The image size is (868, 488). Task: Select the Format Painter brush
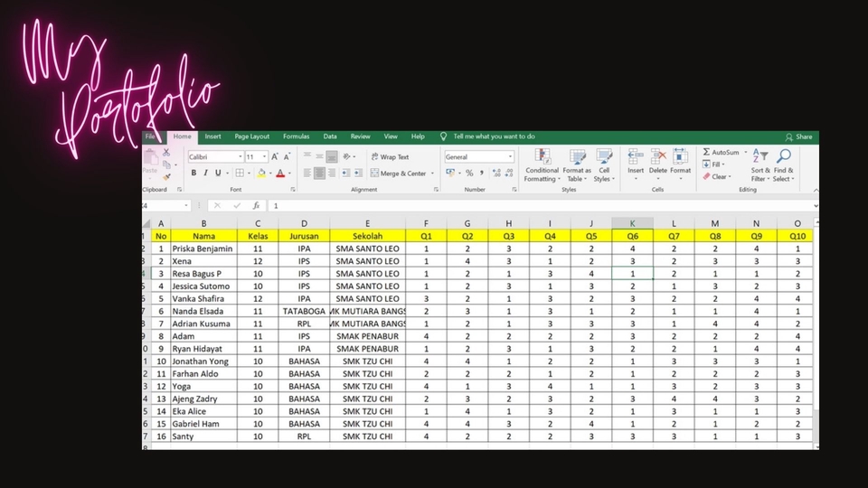click(x=166, y=176)
